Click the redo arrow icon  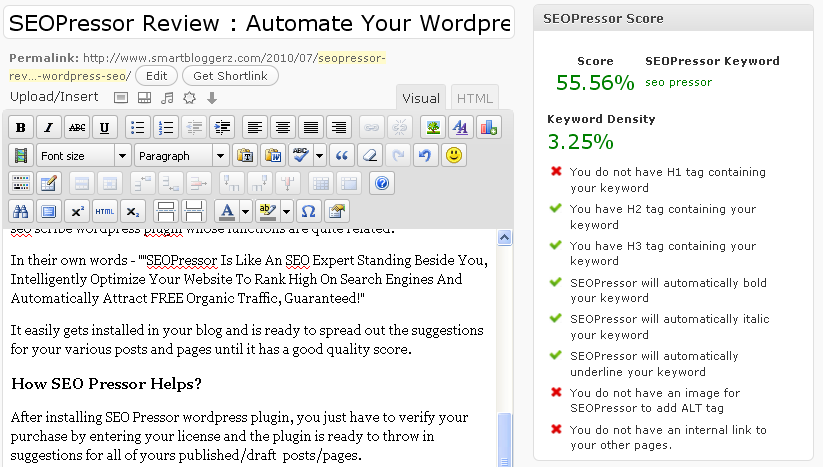pos(398,155)
